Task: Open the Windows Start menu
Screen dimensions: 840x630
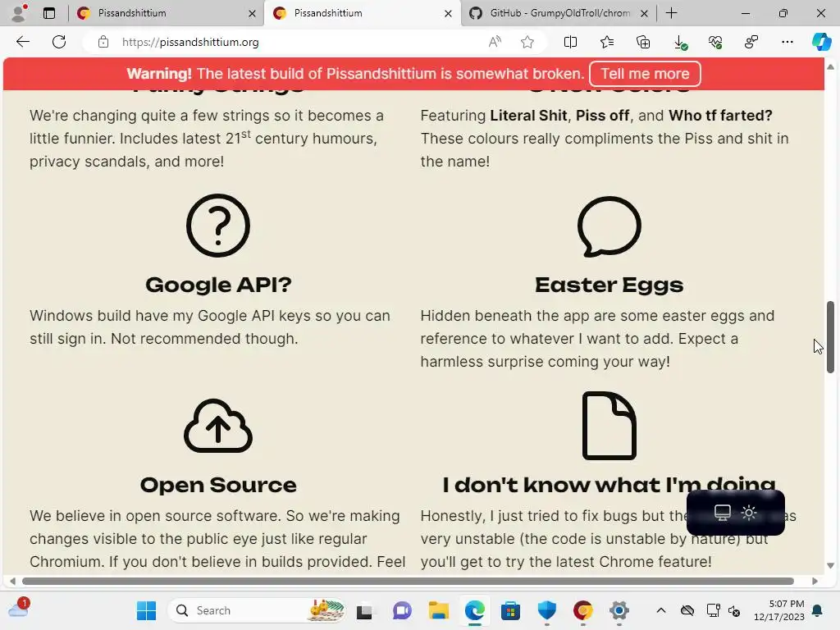Action: [x=146, y=610]
